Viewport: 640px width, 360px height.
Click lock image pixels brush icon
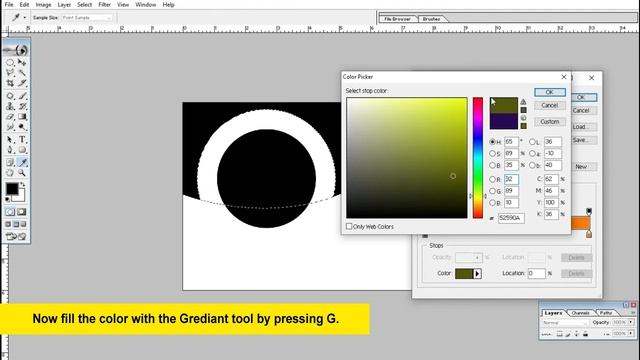[568, 334]
